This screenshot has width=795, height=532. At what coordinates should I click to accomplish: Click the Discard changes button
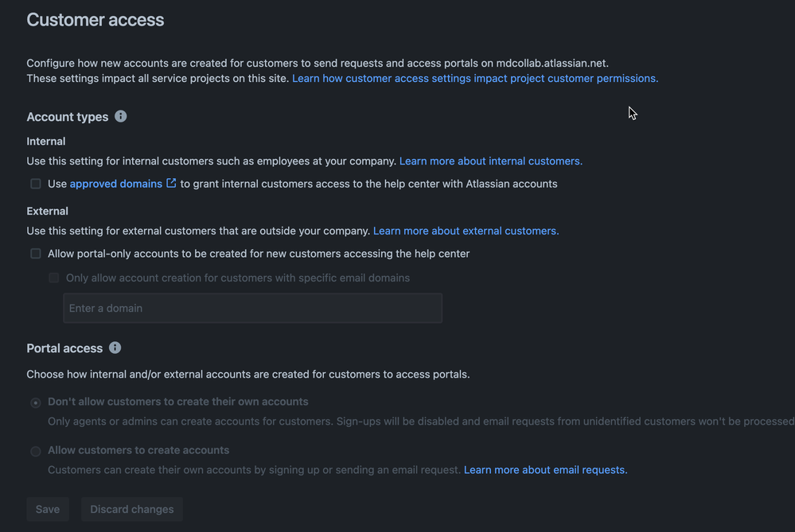132,509
